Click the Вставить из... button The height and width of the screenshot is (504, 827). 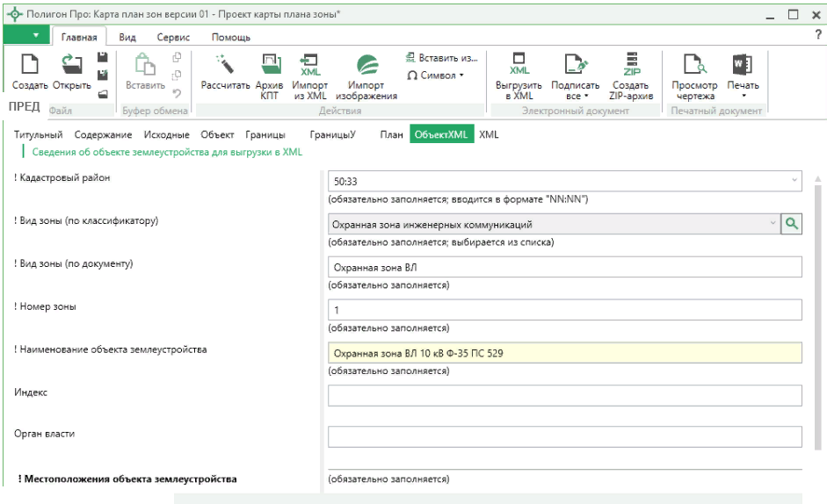[x=441, y=58]
